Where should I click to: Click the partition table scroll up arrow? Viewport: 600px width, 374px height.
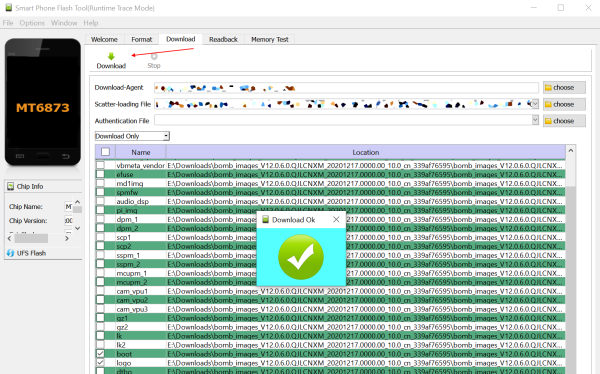click(x=571, y=150)
